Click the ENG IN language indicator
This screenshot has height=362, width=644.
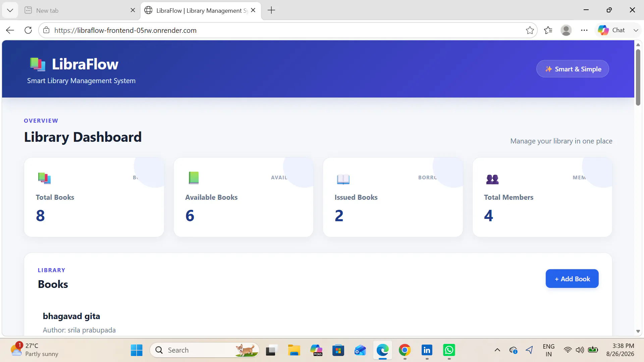pyautogui.click(x=549, y=350)
